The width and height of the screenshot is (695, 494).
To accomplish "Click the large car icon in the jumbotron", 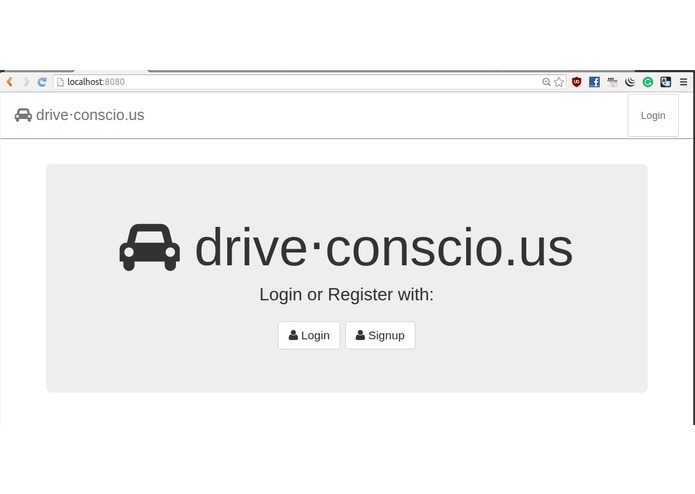I will click(x=150, y=247).
